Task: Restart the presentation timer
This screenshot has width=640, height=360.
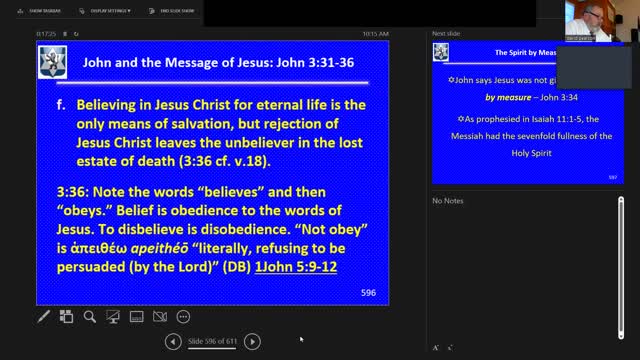Action: tap(76, 34)
